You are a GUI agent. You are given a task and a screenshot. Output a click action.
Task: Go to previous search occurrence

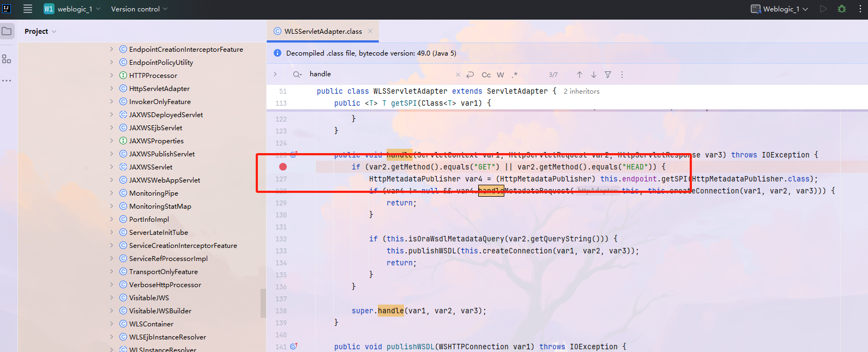580,75
